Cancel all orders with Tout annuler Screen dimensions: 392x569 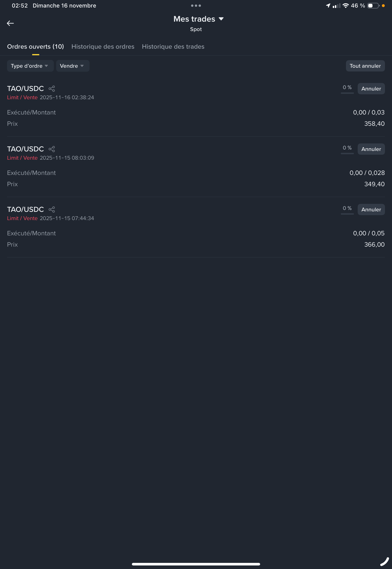(365, 66)
